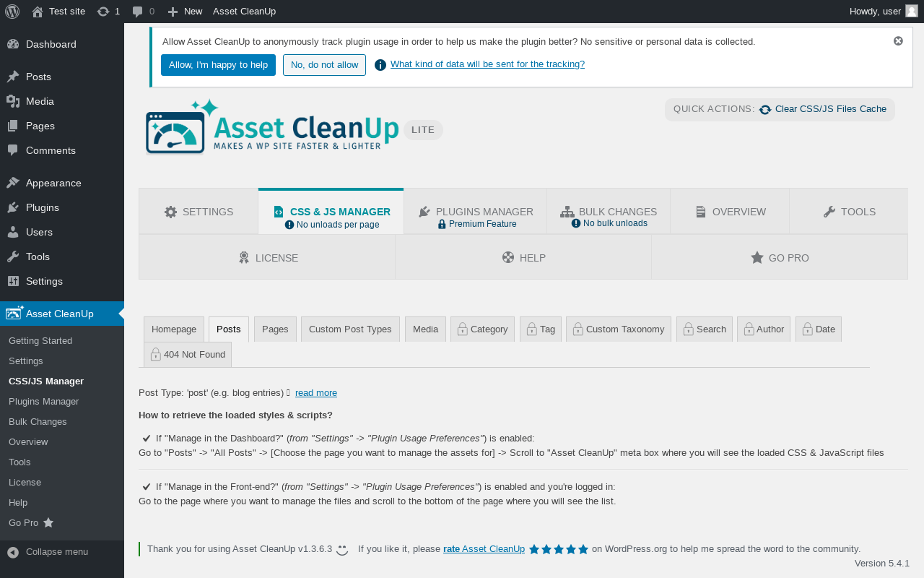
Task: Select the Pages sub-tab
Action: 275,329
